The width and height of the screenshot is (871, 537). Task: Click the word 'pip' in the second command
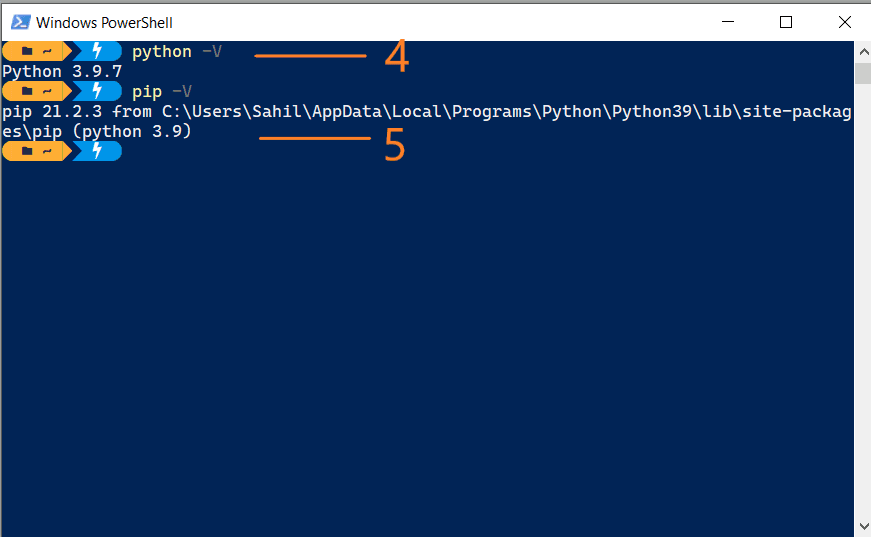pyautogui.click(x=146, y=92)
